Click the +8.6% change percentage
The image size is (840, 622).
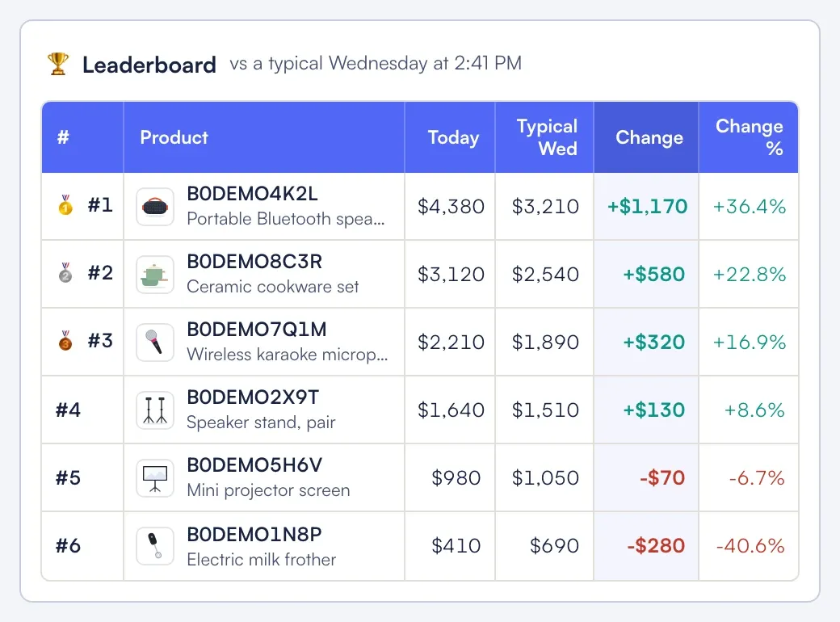755,410
